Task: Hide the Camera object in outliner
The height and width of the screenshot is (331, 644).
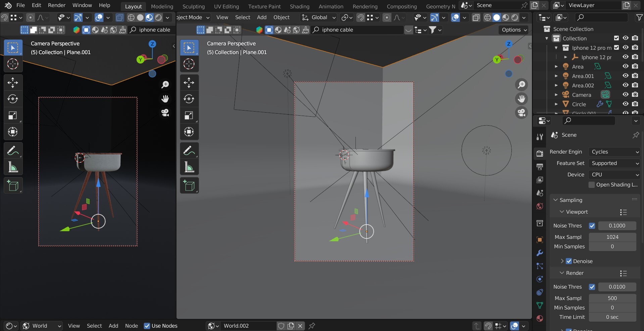Action: [x=626, y=95]
